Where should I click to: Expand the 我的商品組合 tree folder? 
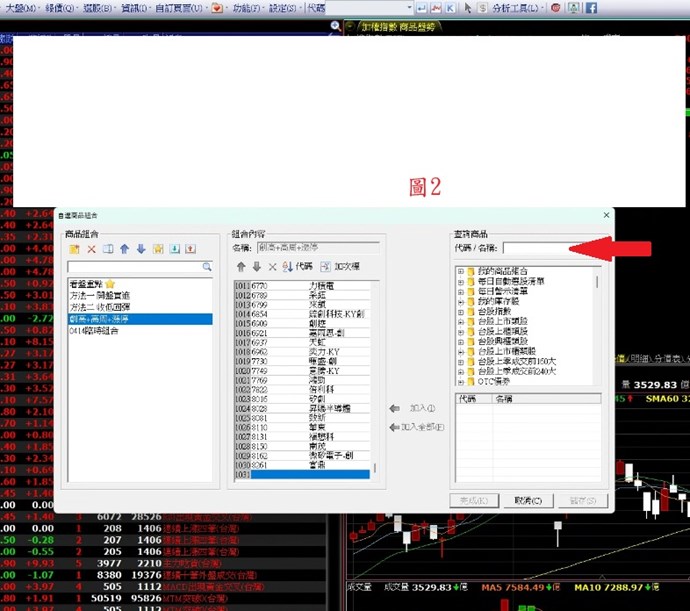pyautogui.click(x=460, y=271)
